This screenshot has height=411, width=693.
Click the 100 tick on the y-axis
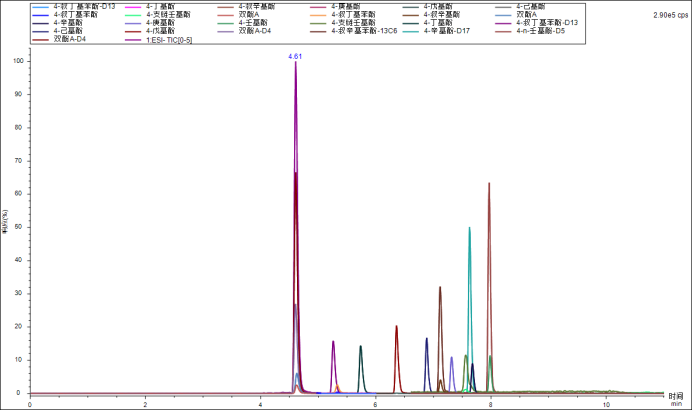coord(16,60)
